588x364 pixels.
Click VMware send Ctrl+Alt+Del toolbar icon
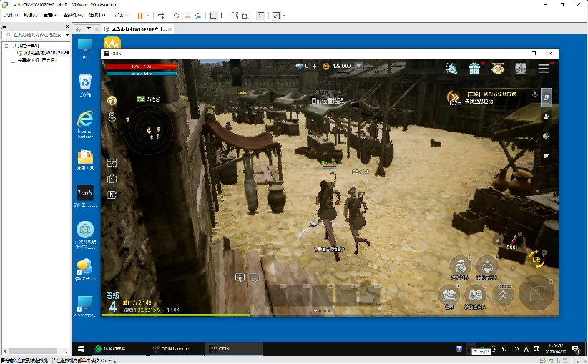click(x=161, y=16)
